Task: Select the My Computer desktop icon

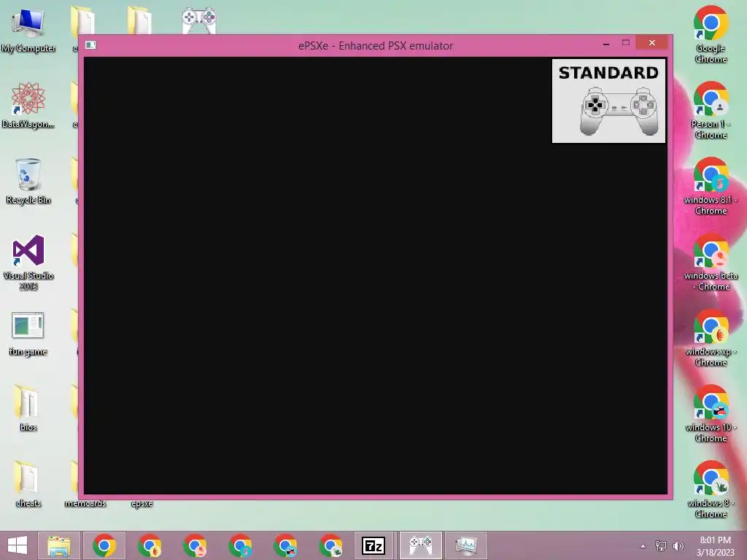Action: 28,31
